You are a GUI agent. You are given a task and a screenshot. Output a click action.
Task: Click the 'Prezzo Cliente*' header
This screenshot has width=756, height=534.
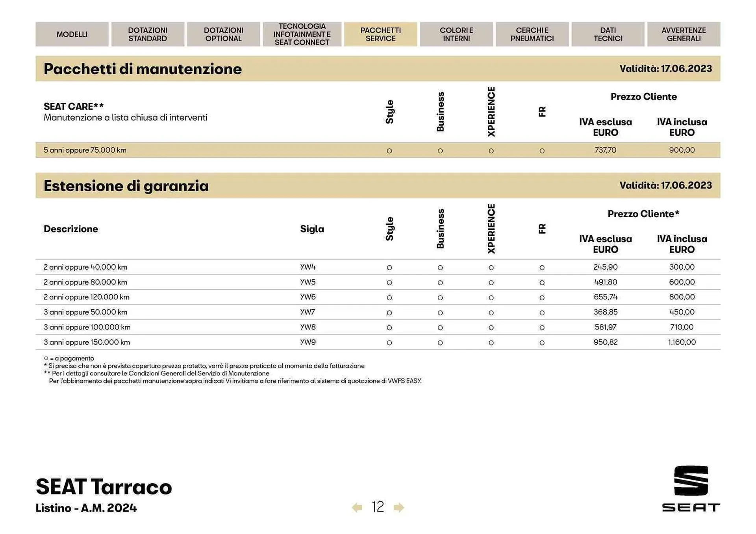coord(643,214)
